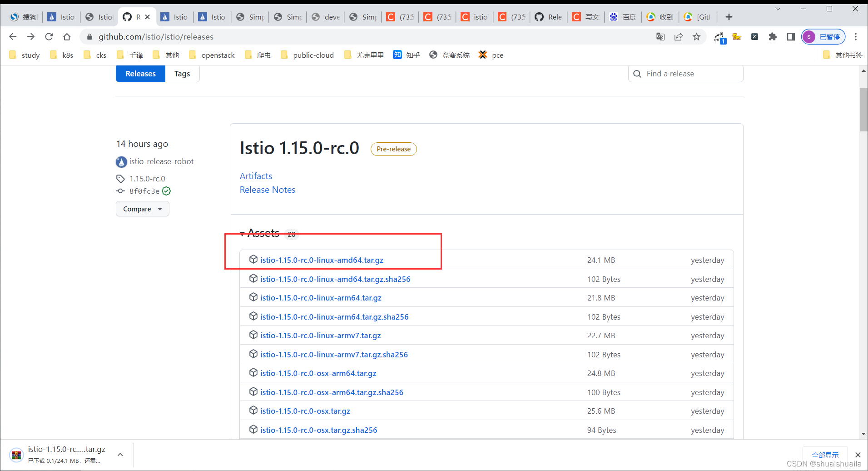Viewport: 868px width, 471px height.
Task: Click the vertical scrollbar thumb
Action: pyautogui.click(x=863, y=109)
